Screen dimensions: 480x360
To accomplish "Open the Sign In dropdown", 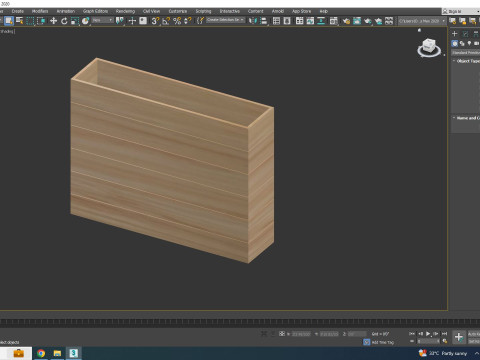I will [x=461, y=11].
